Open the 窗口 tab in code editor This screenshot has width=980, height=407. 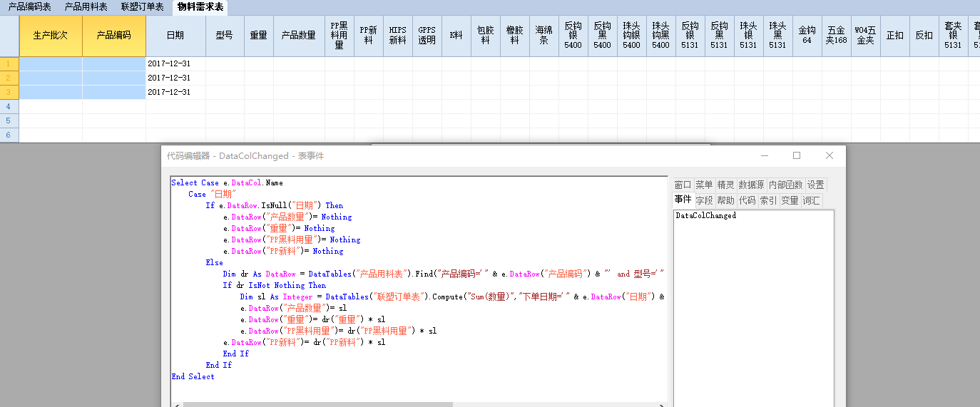pyautogui.click(x=683, y=185)
